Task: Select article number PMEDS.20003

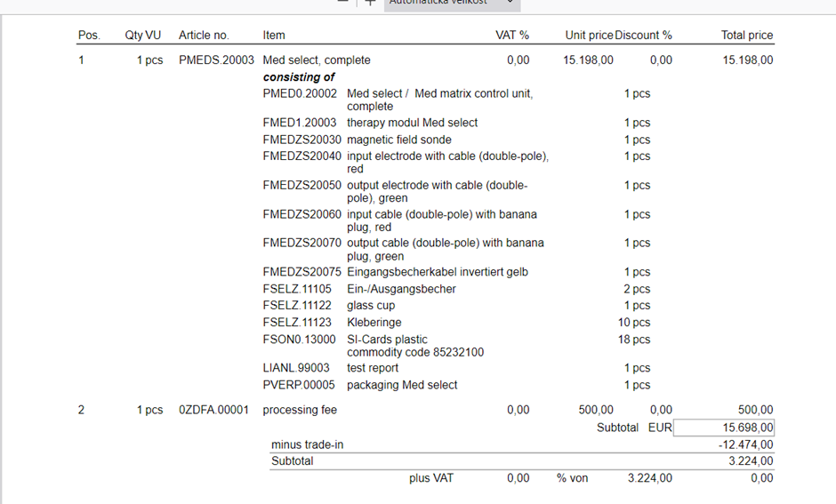Action: [x=216, y=60]
